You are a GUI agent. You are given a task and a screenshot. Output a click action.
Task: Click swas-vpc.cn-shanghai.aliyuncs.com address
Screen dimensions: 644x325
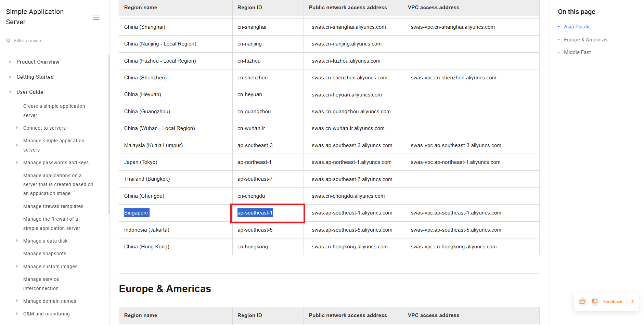pyautogui.click(x=453, y=27)
